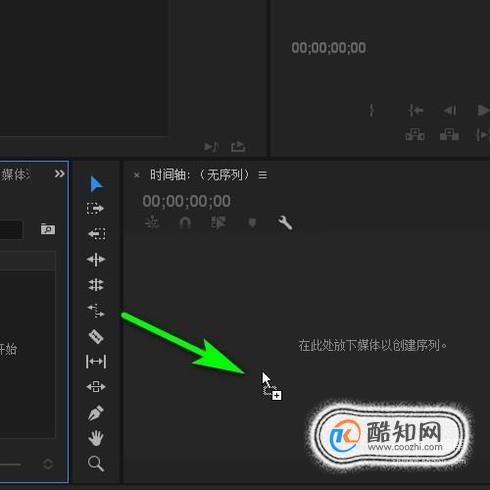Select the Ripple Edit tool

96,259
